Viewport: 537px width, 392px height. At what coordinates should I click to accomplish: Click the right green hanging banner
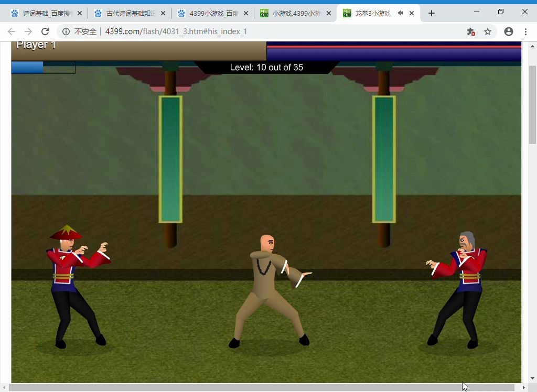tap(384, 159)
